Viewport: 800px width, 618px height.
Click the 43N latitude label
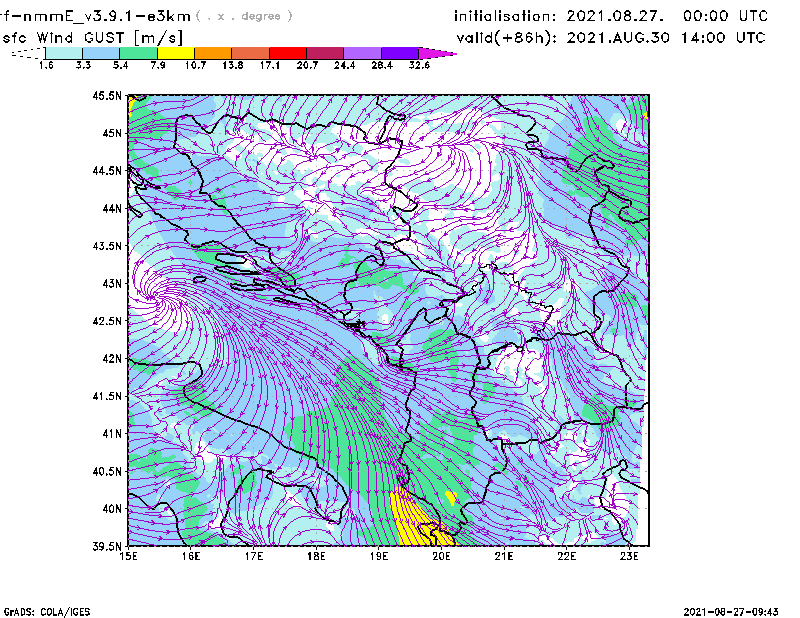pyautogui.click(x=112, y=283)
